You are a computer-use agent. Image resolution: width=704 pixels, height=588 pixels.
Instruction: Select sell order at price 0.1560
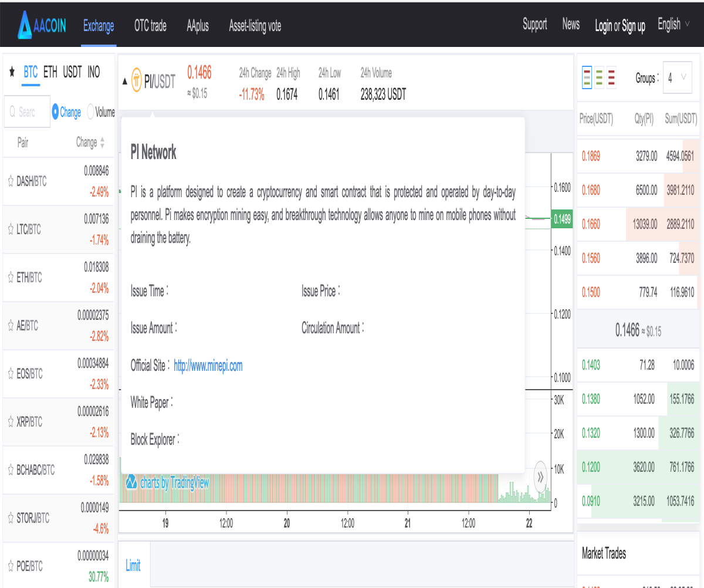(638, 258)
